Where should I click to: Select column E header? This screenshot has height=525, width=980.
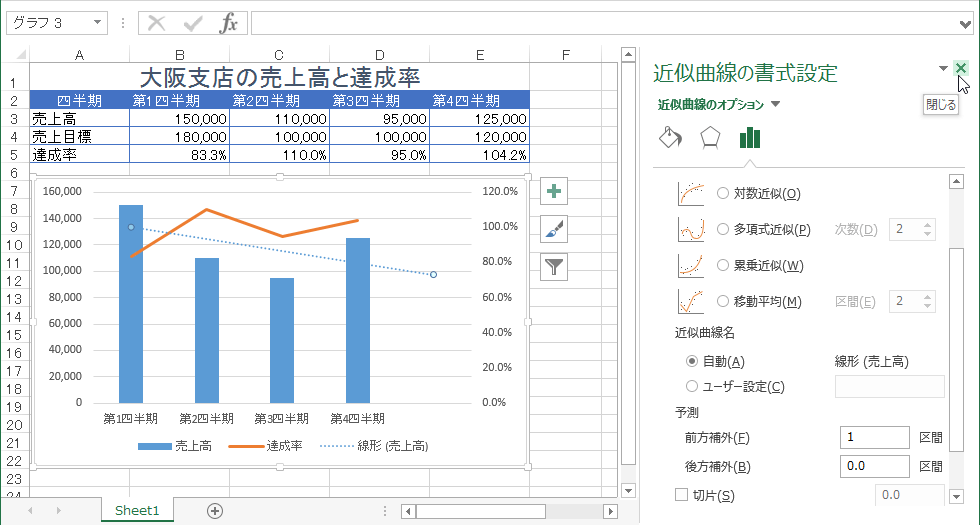click(x=479, y=55)
